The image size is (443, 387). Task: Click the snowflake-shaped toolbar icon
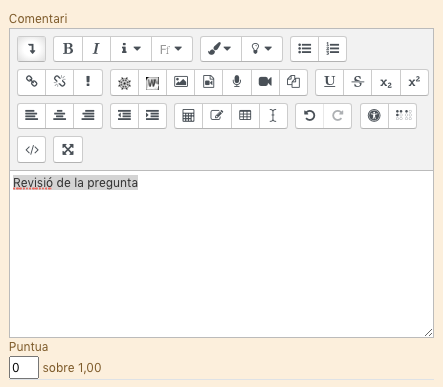point(124,82)
